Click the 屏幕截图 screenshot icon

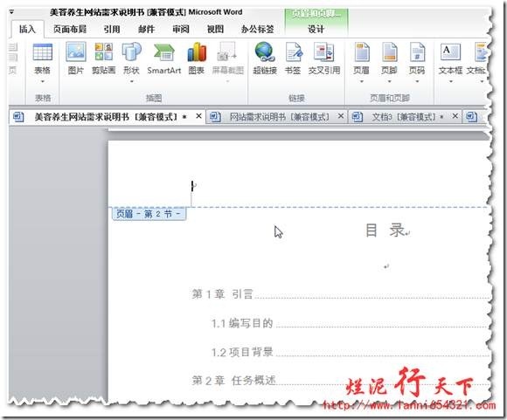click(227, 52)
